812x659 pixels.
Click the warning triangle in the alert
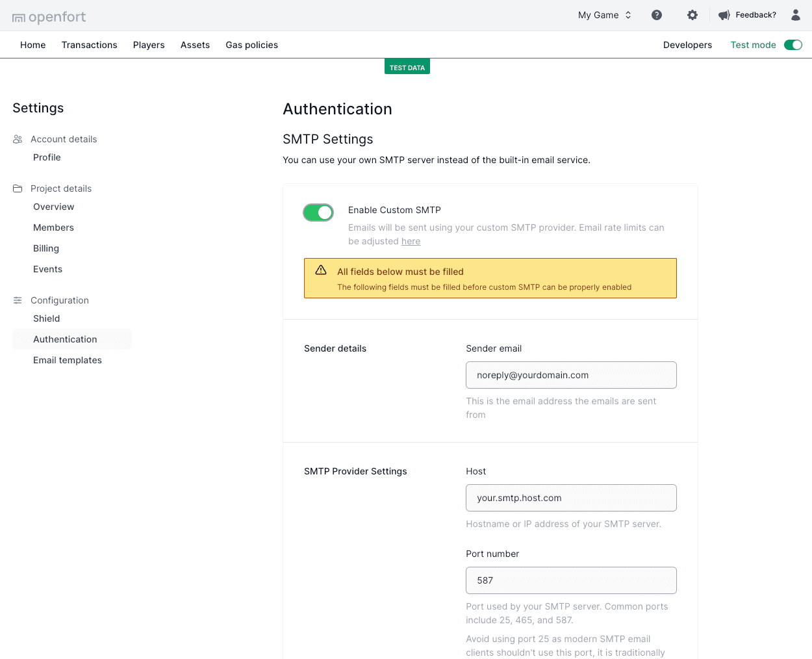pyautogui.click(x=320, y=269)
